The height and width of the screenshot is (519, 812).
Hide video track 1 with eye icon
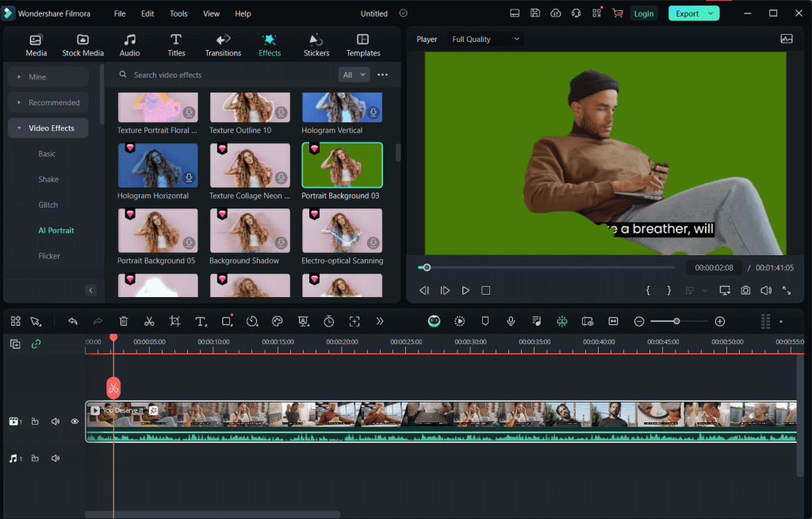tap(75, 422)
